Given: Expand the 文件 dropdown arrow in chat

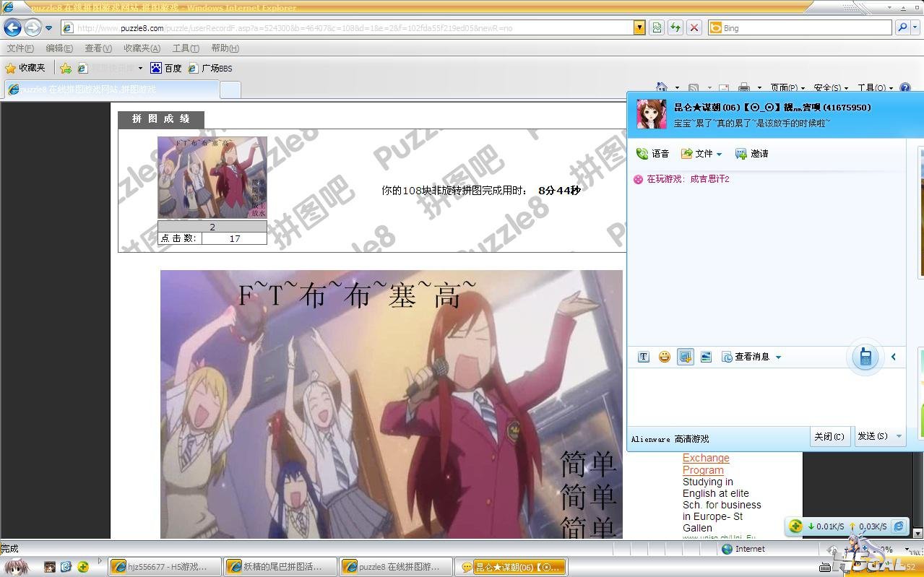Looking at the screenshot, I should 720,155.
